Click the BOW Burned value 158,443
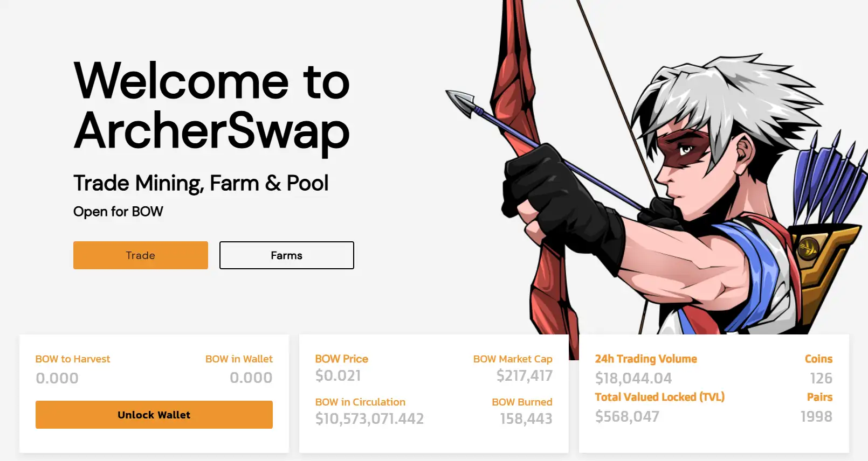 [526, 419]
